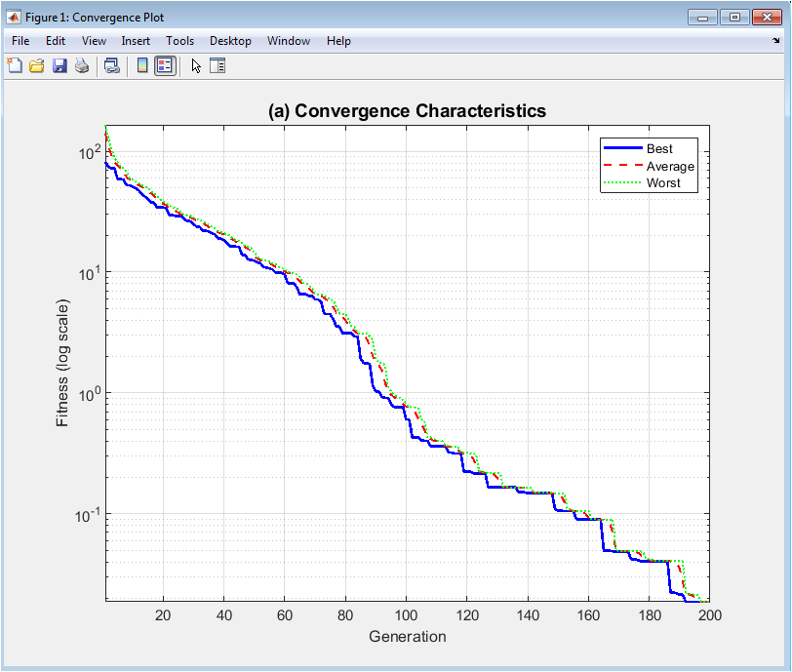Click the y-axis tick label 10^0
This screenshot has width=792, height=672.
[90, 394]
